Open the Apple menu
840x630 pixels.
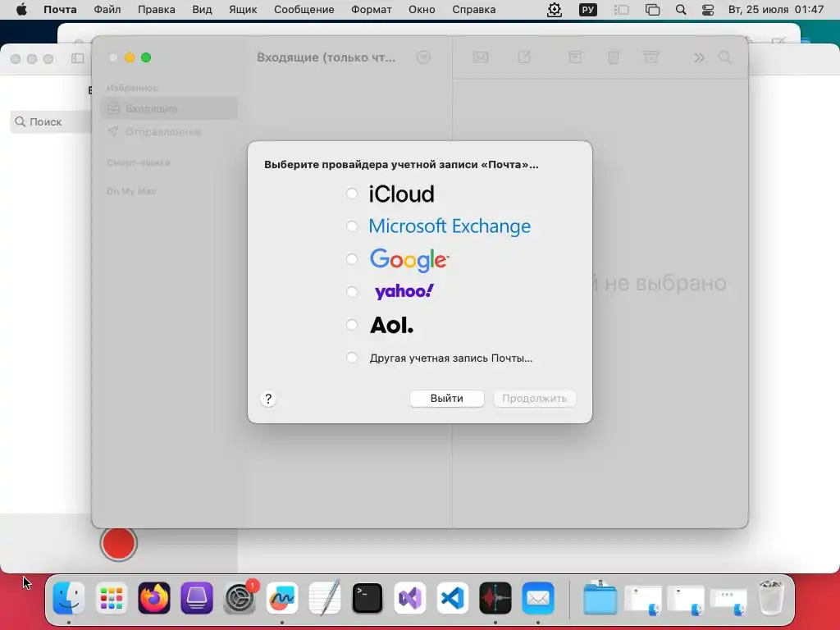[x=21, y=10]
